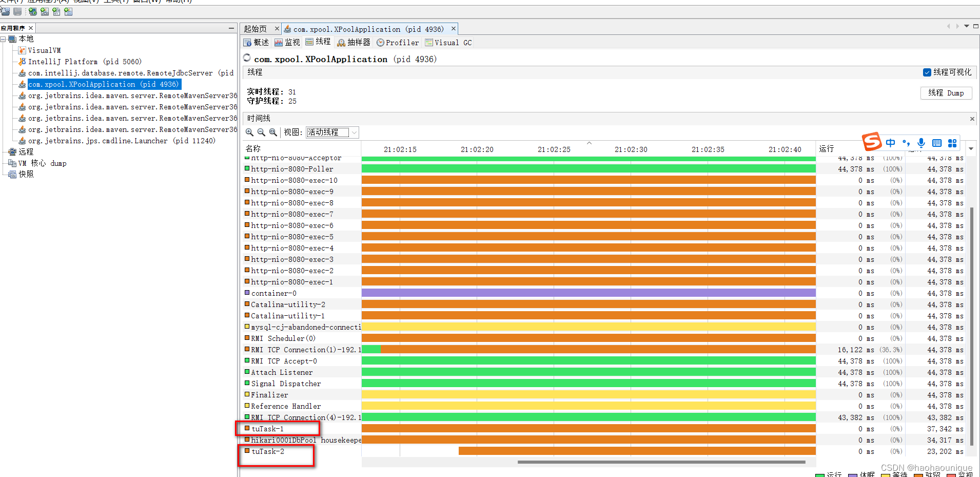
Task: Click the Add VM Coredump toolbar icon
Action: click(x=56, y=11)
